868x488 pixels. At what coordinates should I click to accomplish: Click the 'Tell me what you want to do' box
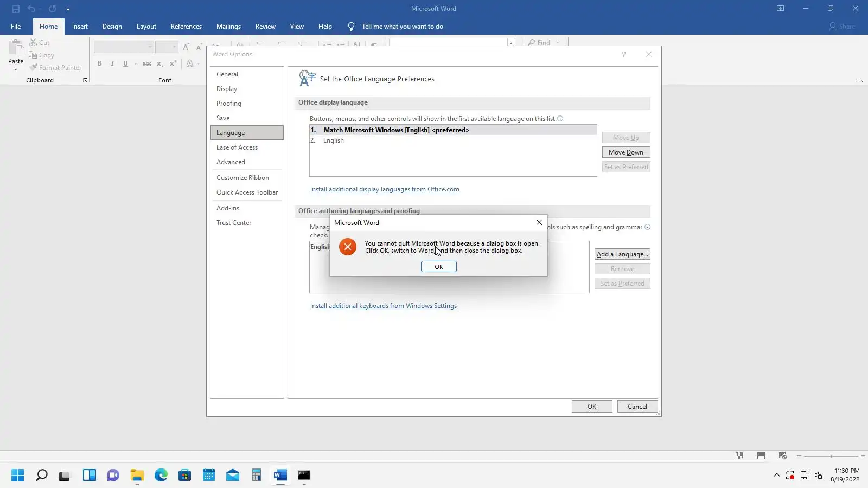(396, 27)
